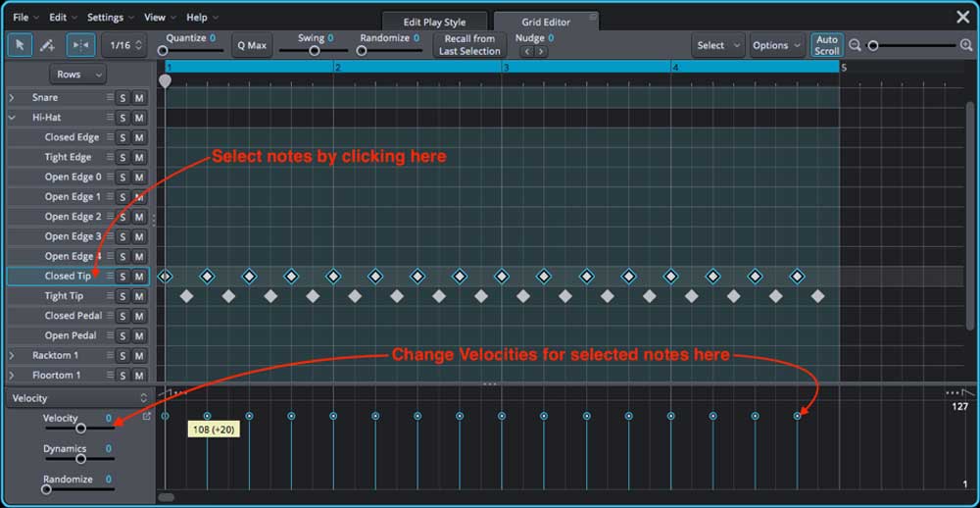The image size is (980, 508).
Task: Collapse the Hi-Hat row group
Action: pos(12,117)
